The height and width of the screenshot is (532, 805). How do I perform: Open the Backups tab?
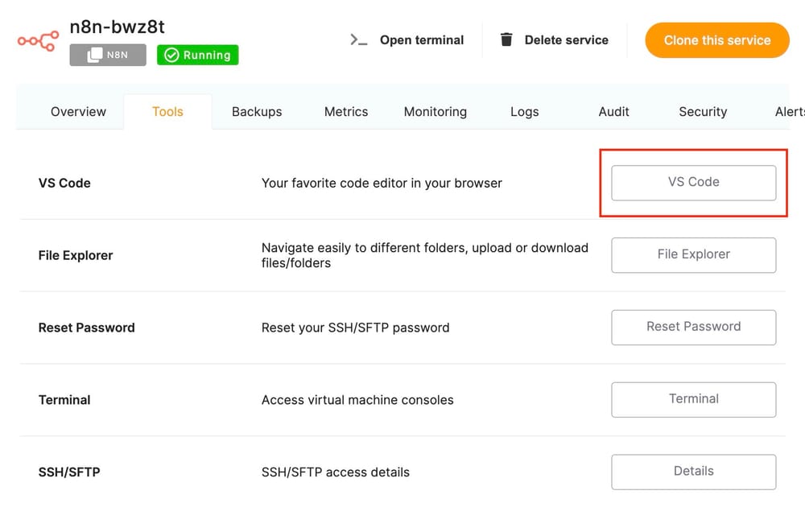click(x=257, y=112)
